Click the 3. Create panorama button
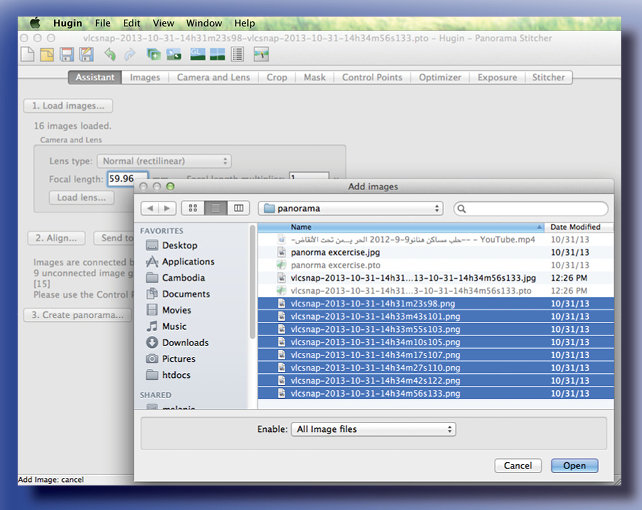Image resolution: width=642 pixels, height=510 pixels. click(x=77, y=315)
